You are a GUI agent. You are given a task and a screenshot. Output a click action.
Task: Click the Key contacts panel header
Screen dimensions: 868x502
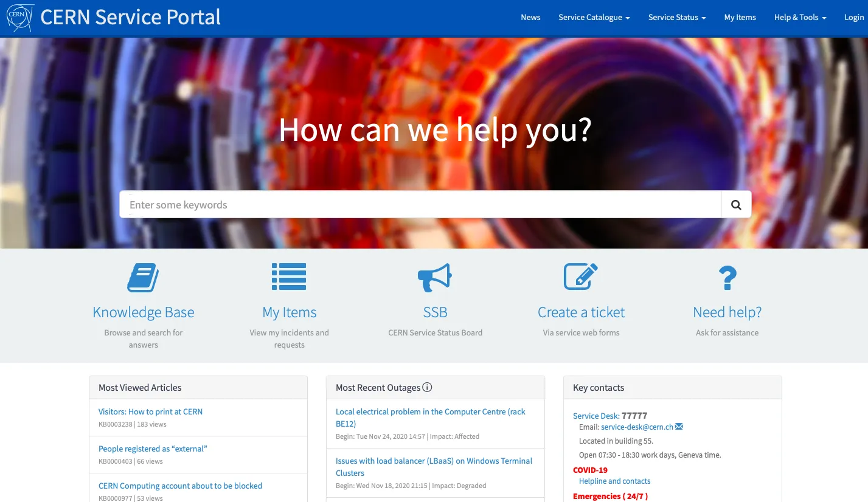(673, 388)
